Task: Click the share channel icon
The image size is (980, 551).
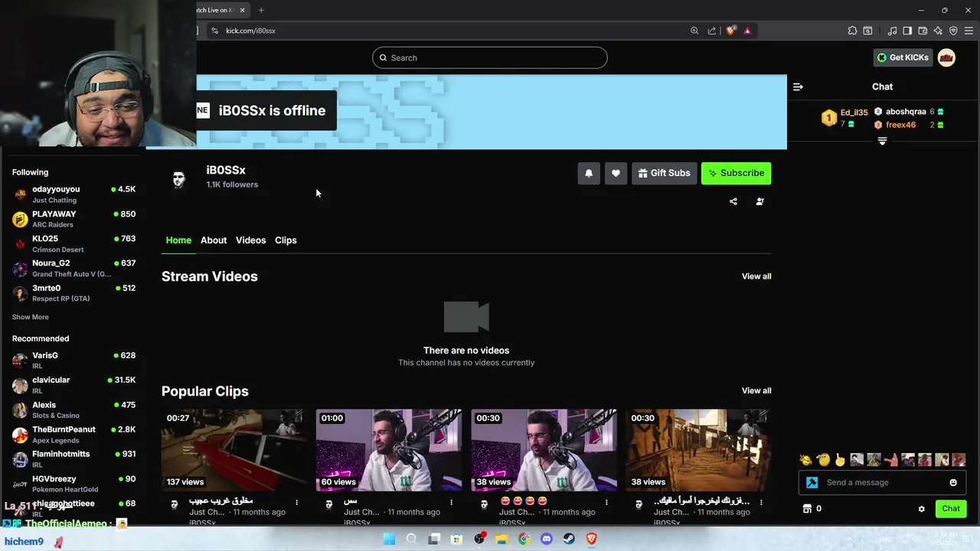Action: coord(733,201)
